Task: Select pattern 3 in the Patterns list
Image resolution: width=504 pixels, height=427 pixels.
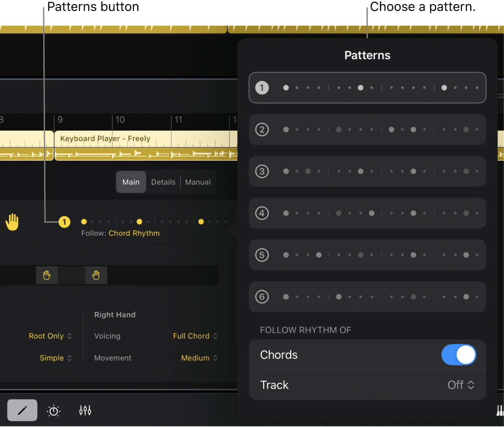Action: pyautogui.click(x=367, y=171)
